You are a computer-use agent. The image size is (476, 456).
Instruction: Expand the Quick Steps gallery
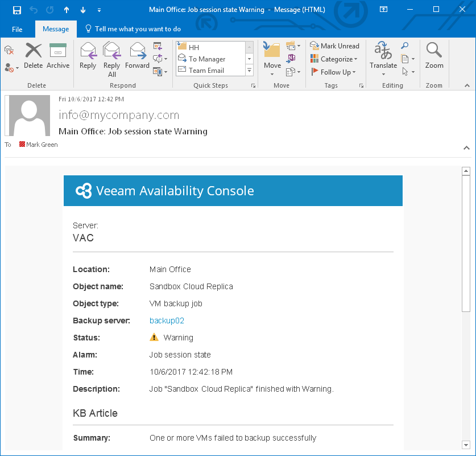coord(249,70)
